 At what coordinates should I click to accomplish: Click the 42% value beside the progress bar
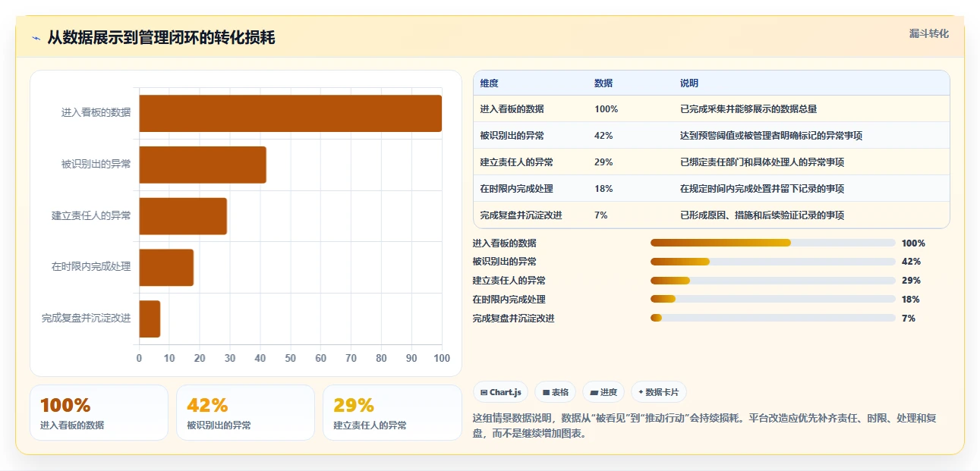click(x=911, y=262)
